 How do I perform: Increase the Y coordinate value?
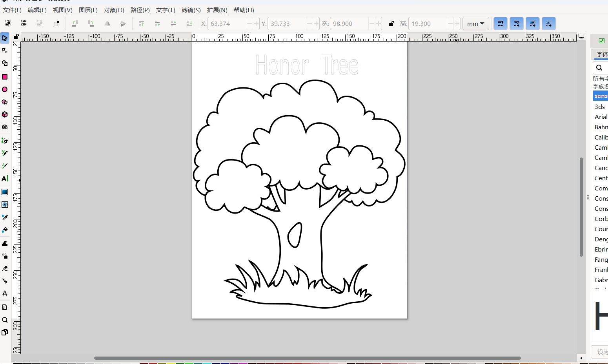tap(316, 24)
